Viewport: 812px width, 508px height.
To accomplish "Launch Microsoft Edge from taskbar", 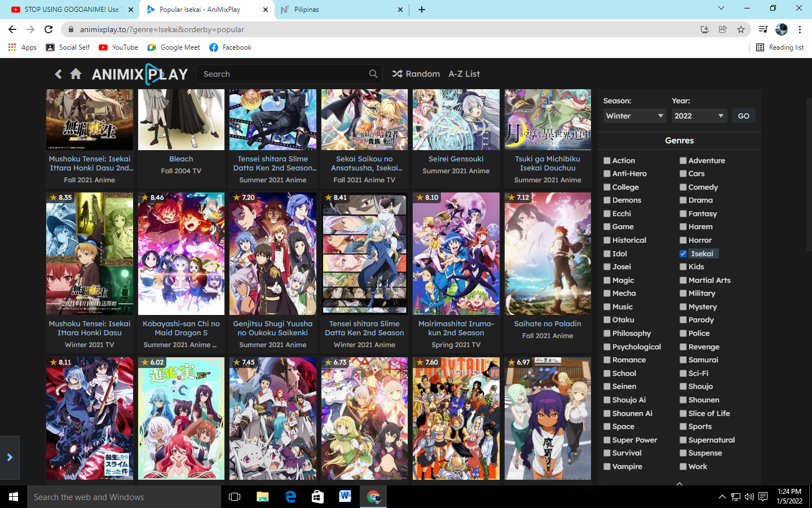I will [x=290, y=497].
